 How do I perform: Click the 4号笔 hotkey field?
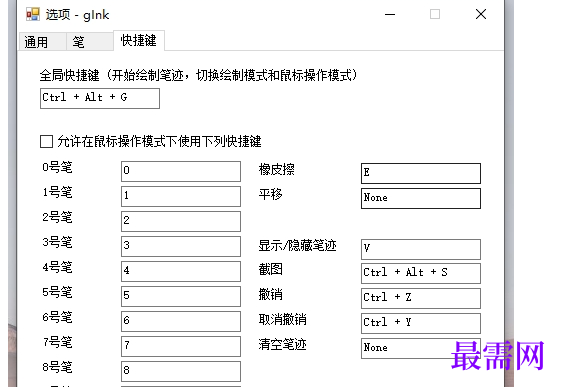tap(181, 271)
